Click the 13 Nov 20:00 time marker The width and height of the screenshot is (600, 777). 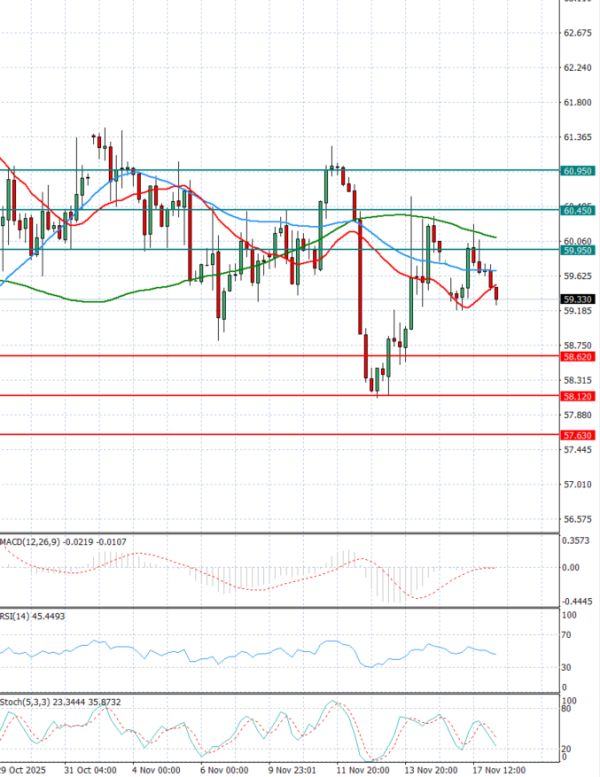tap(430, 770)
